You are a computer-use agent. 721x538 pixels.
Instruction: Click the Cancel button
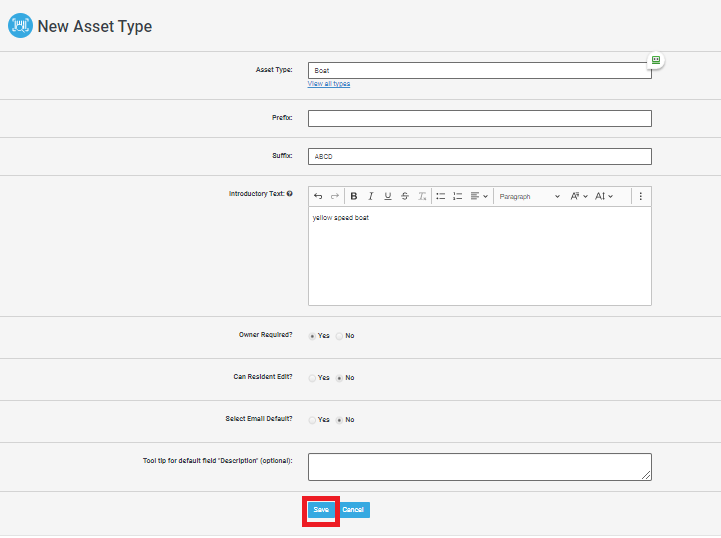tap(354, 510)
